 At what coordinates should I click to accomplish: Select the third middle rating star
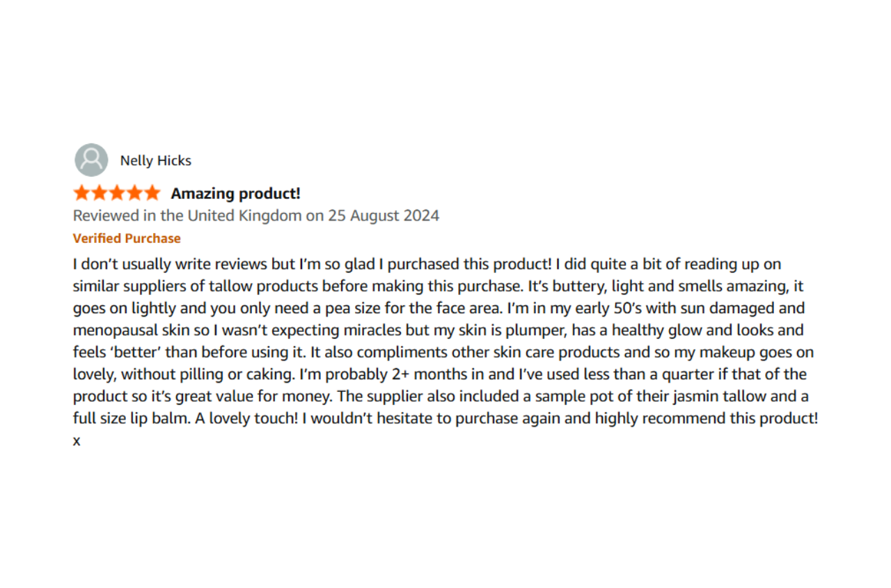[x=117, y=193]
